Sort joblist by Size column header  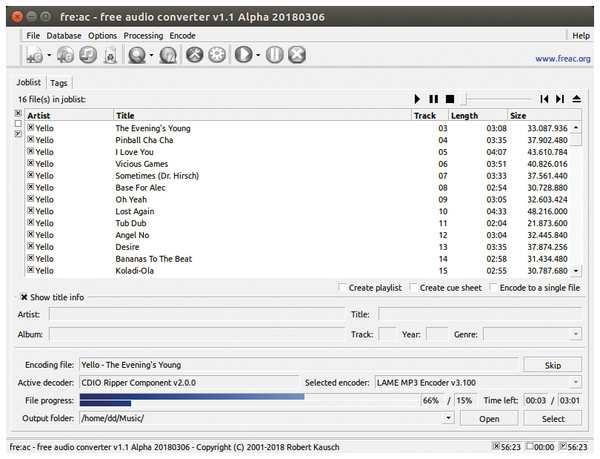545,116
